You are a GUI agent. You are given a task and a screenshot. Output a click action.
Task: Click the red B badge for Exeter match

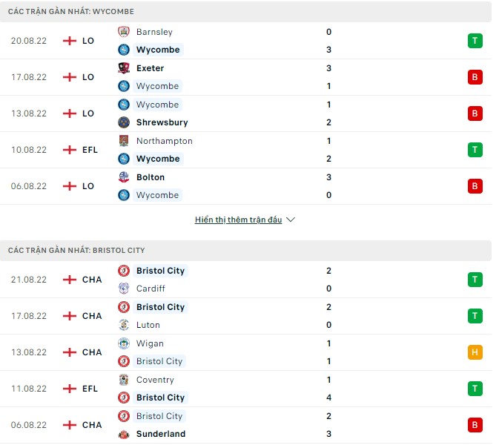[x=475, y=77]
